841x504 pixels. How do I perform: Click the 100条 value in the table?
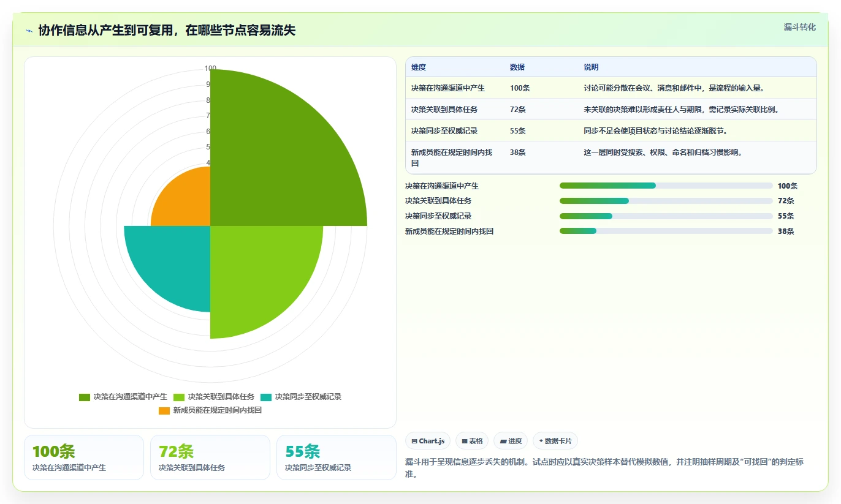pyautogui.click(x=520, y=88)
